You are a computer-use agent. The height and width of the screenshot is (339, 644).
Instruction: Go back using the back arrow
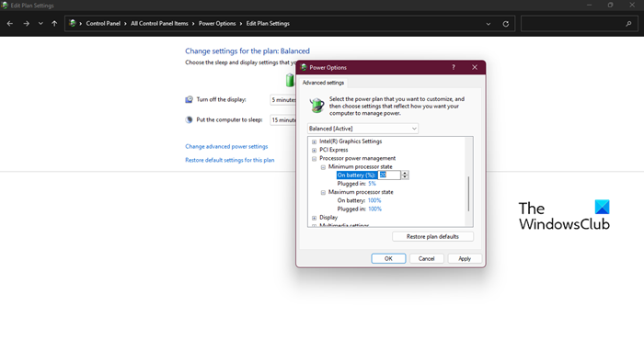click(x=10, y=24)
